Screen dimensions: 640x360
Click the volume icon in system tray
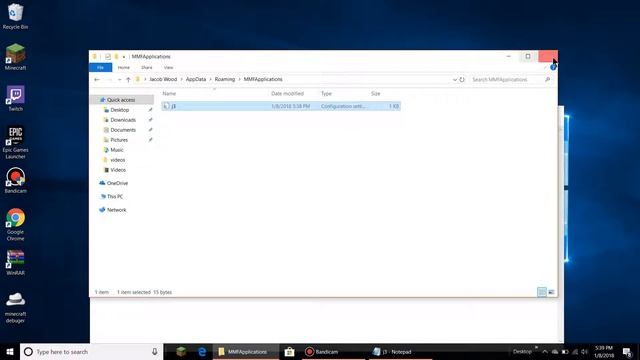pyautogui.click(x=584, y=352)
